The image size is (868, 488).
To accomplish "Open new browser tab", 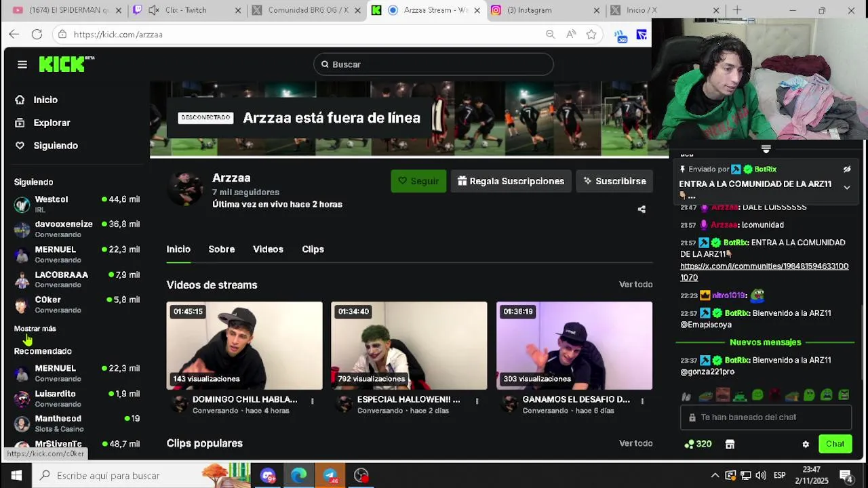I will (x=737, y=10).
